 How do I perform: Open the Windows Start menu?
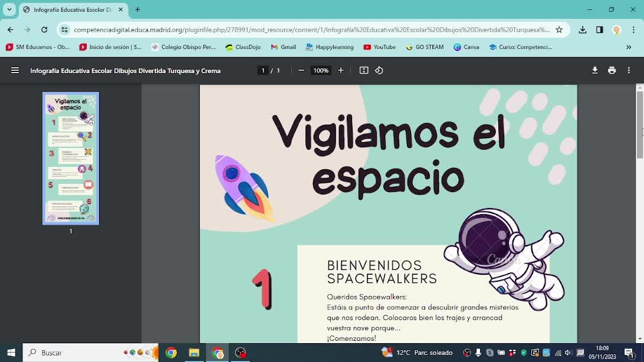point(11,353)
